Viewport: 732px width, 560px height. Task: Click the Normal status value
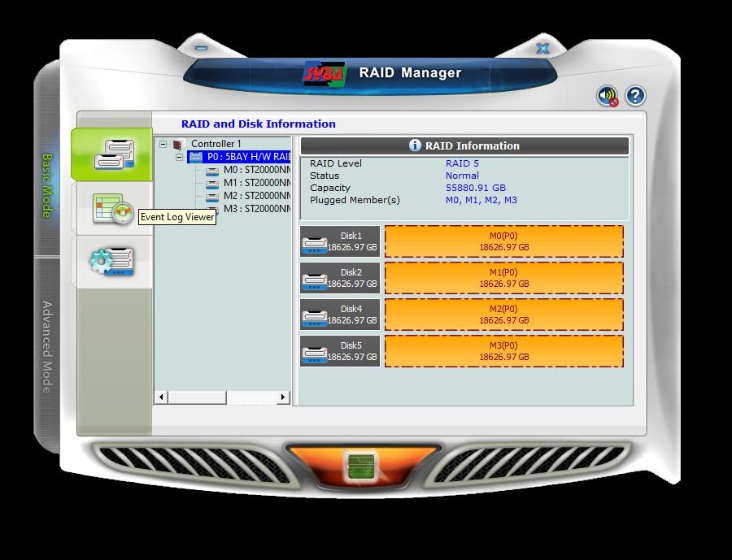pos(462,176)
